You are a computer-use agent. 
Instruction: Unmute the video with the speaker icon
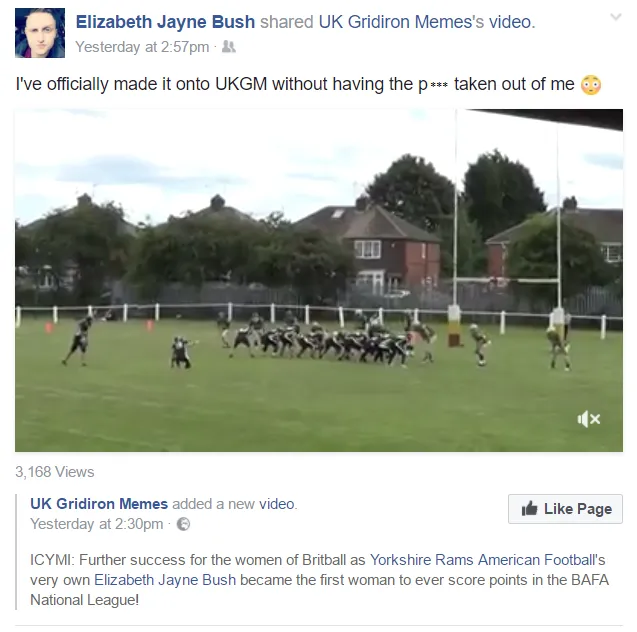pyautogui.click(x=589, y=419)
